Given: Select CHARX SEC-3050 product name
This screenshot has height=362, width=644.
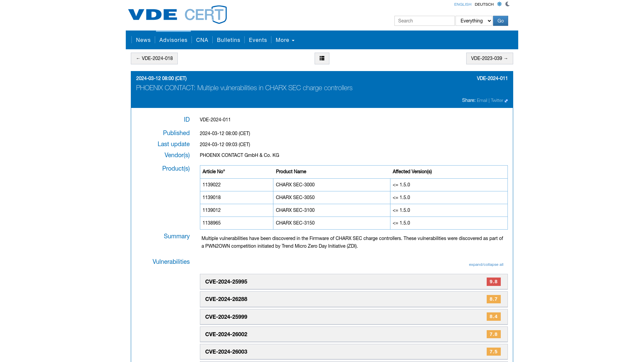Looking at the screenshot, I should (295, 197).
